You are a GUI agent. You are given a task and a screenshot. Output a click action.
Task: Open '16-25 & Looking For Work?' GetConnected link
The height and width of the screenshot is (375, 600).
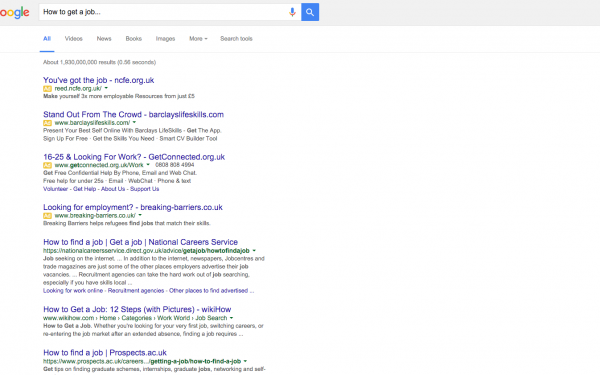134,157
